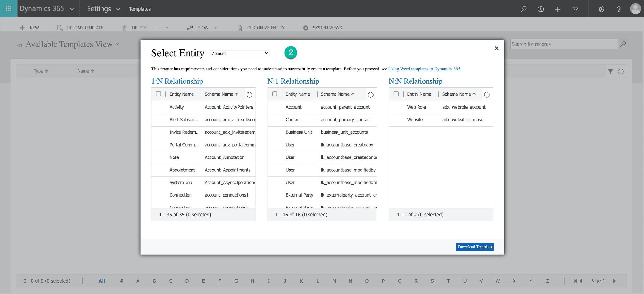Select all in 1:N Relationship table

click(158, 94)
